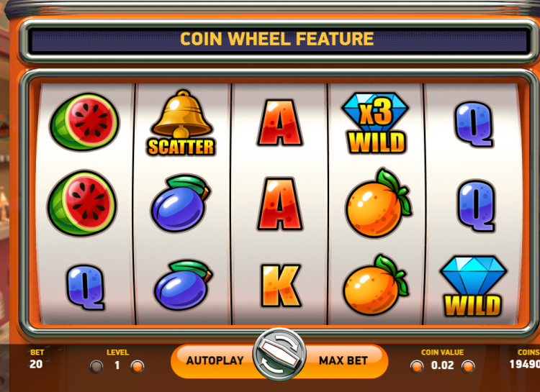540x392 pixels.
Task: Click the bottom plum symbol
Action: pos(183,285)
